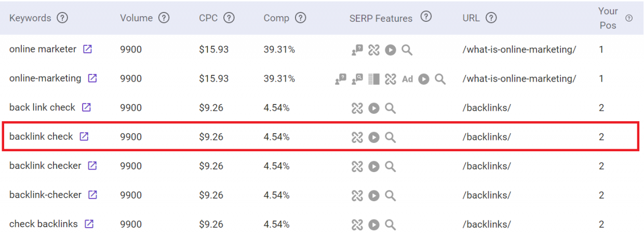644x235 pixels.
Task: Click video play icon in back link check row
Action: point(374,108)
